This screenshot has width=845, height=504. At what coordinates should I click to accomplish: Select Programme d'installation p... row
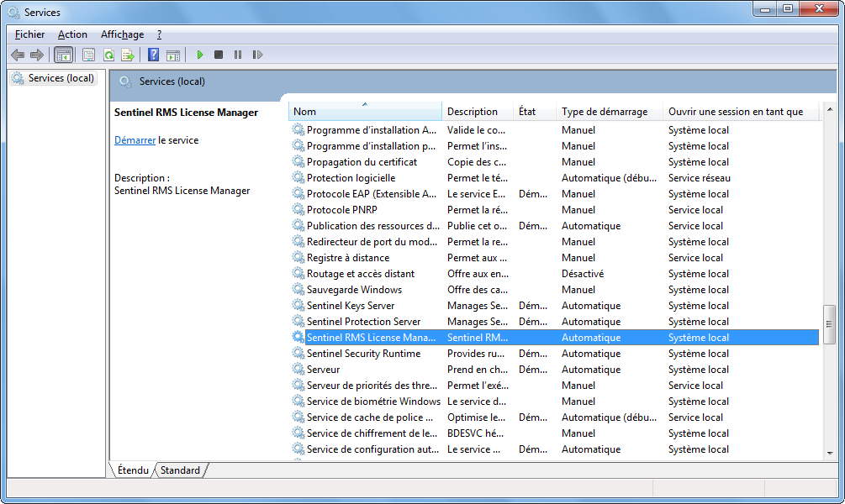pos(555,146)
